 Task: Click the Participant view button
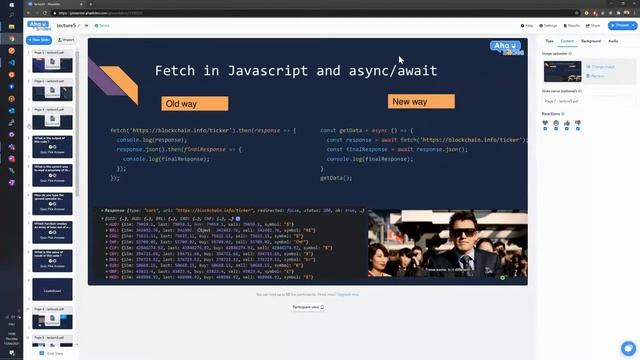point(308,307)
